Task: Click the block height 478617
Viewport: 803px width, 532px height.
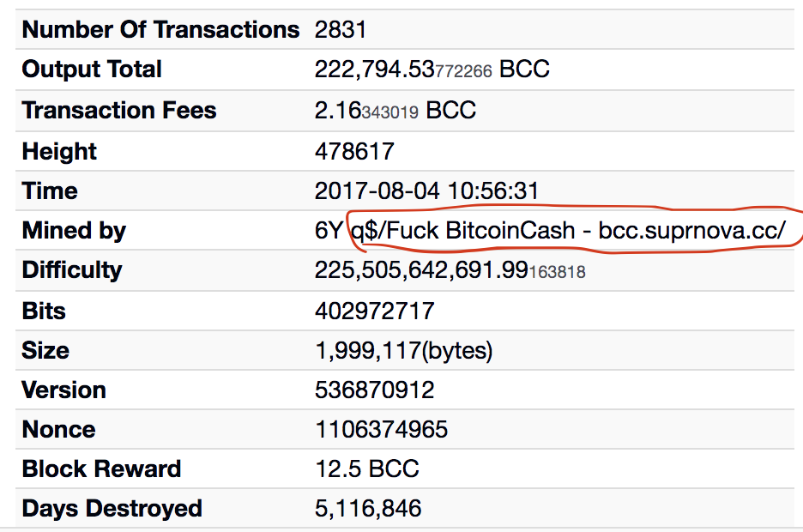Action: (354, 151)
